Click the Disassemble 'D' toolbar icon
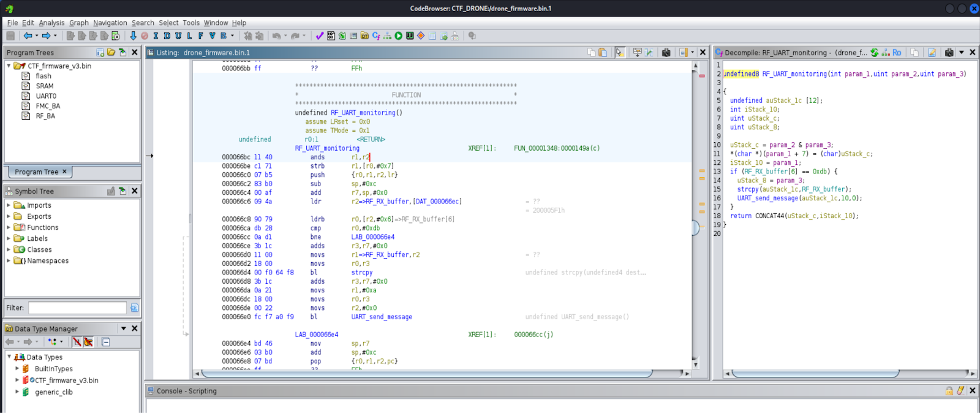The image size is (980, 413). pyautogui.click(x=167, y=36)
